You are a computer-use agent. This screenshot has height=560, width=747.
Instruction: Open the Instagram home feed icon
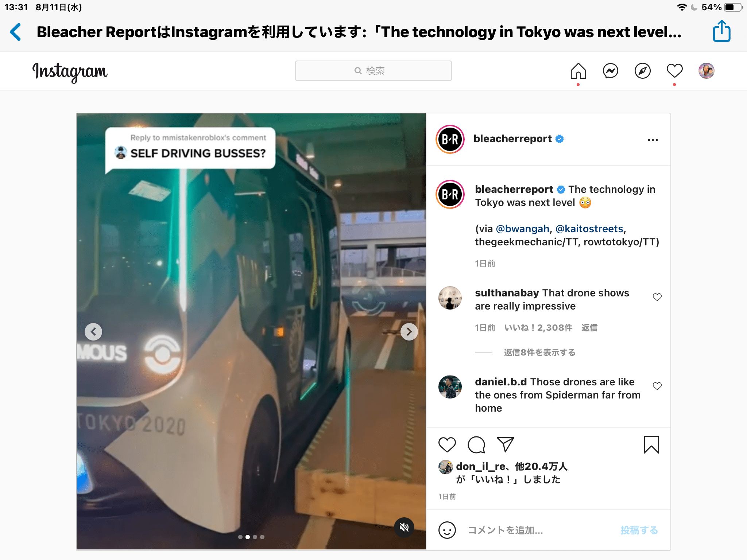[578, 71]
